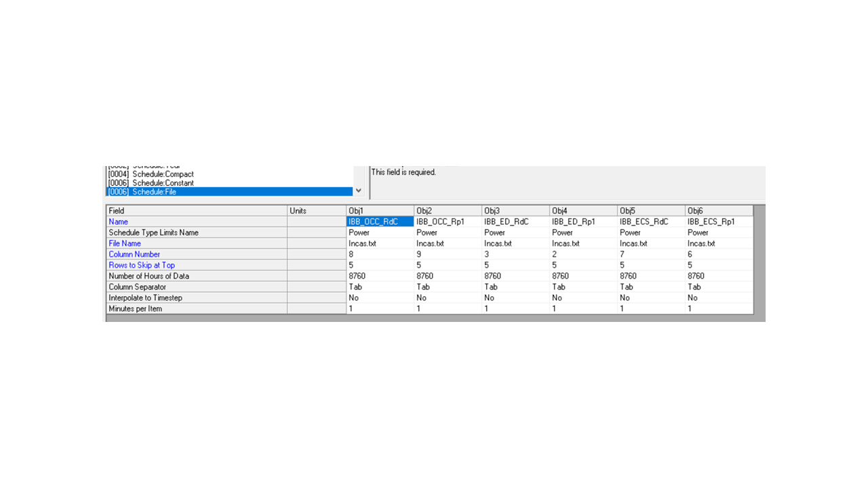868x488 pixels.
Task: Select Obj3 File Name Incas.txt cell
Action: pyautogui.click(x=515, y=243)
